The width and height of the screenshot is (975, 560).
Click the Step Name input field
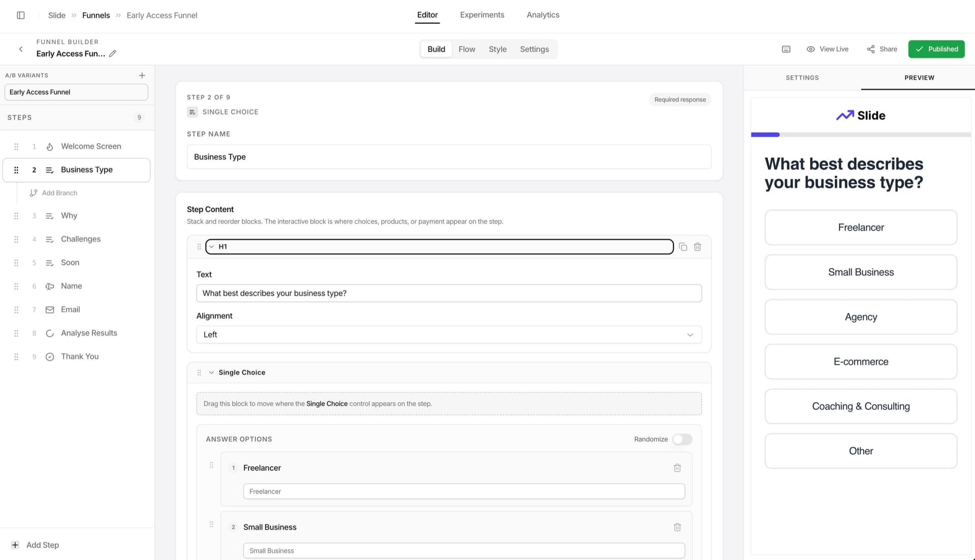click(449, 157)
